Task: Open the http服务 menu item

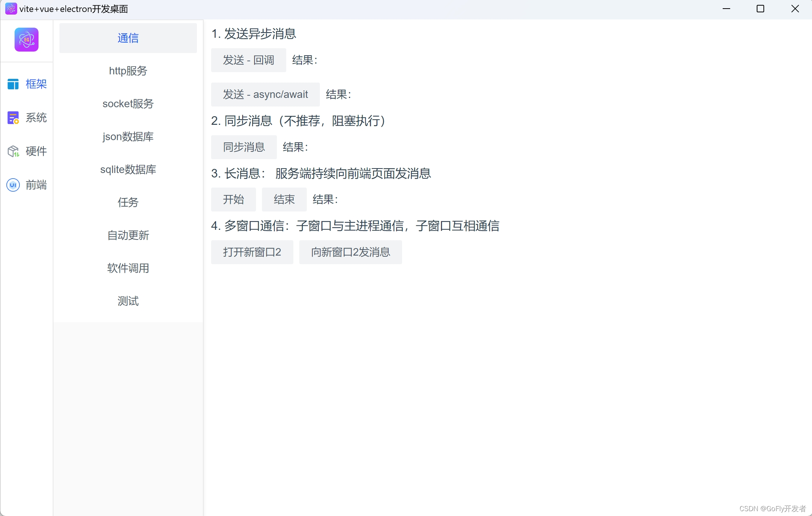Action: (x=128, y=71)
